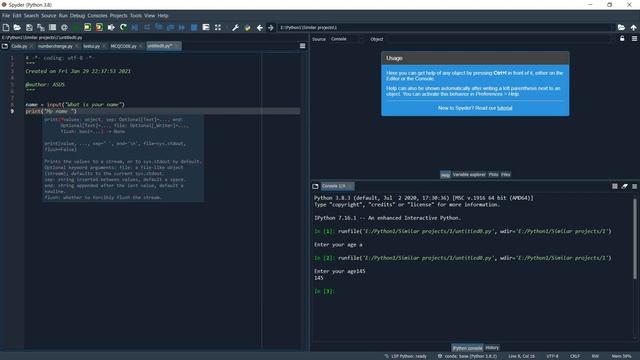Close the MCQCODE.py editor tab
The height and width of the screenshot is (360, 640).
pos(140,46)
